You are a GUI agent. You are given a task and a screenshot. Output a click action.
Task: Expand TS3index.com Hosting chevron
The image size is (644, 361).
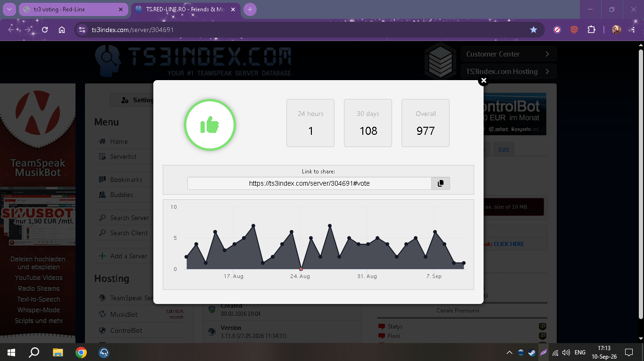click(x=547, y=72)
